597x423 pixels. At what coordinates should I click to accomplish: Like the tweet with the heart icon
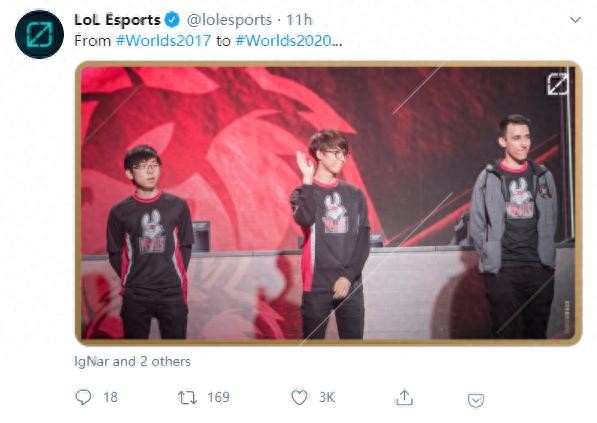299,397
